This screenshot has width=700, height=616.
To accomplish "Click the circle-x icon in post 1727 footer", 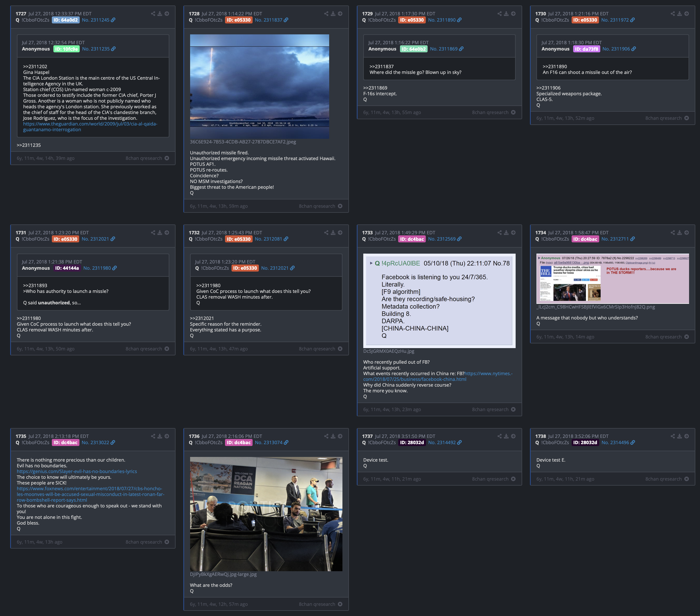I will [167, 158].
